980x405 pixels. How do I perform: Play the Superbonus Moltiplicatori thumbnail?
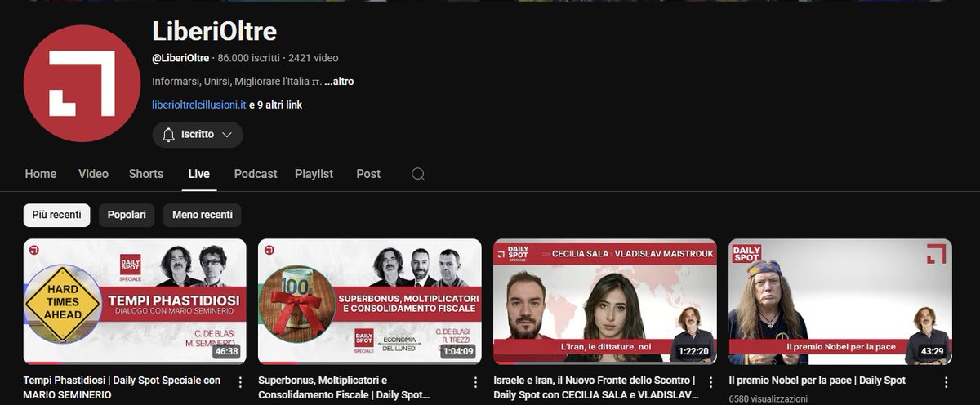coord(370,301)
